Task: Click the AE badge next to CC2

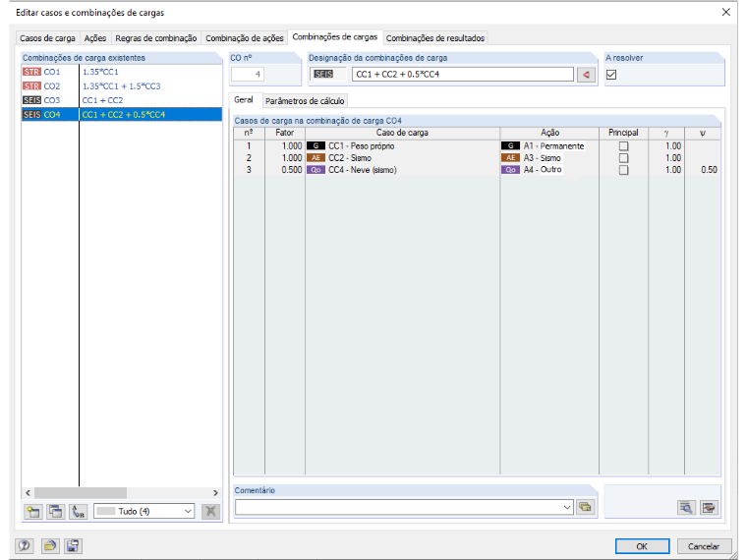Action: coord(316,158)
